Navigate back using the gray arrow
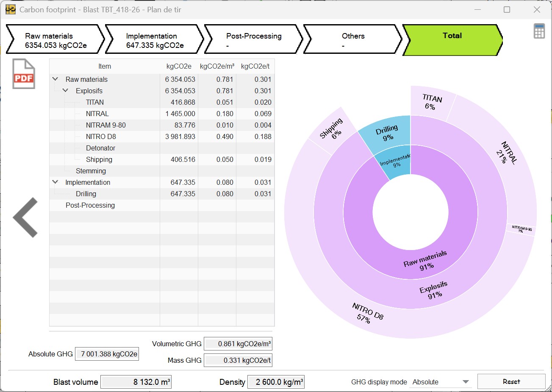 (25, 217)
